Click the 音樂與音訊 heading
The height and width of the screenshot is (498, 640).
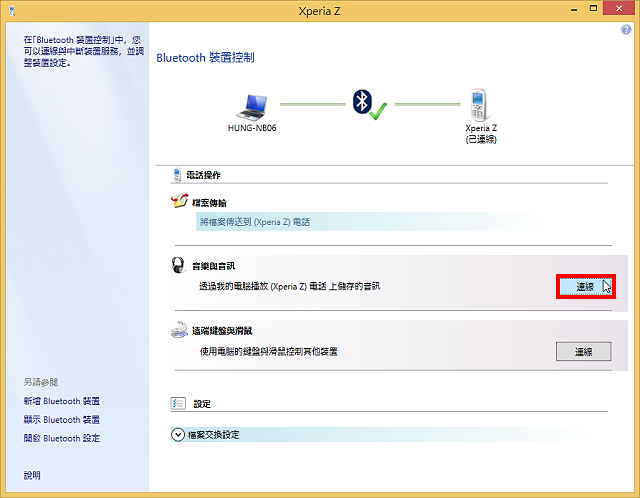point(213,266)
